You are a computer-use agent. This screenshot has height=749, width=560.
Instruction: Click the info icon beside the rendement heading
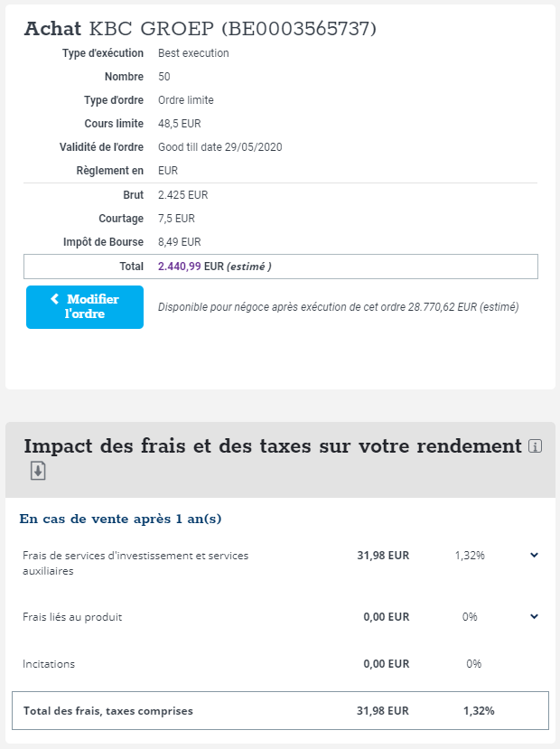coord(535,446)
